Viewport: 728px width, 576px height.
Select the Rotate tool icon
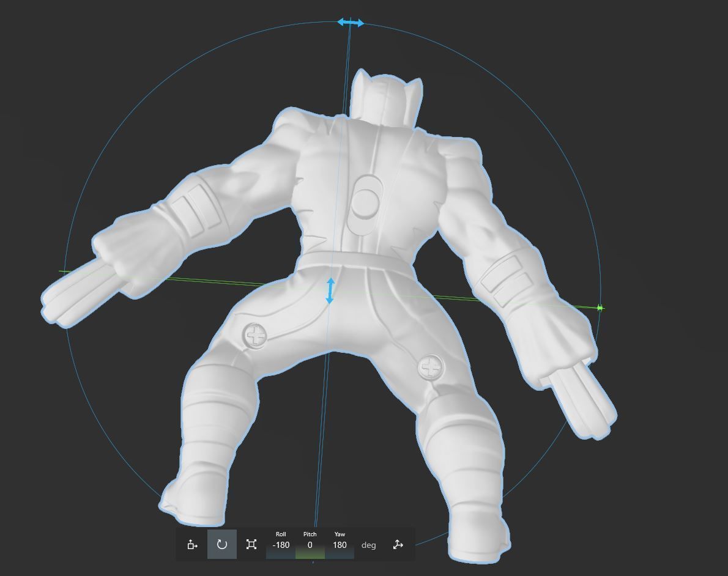[222, 544]
